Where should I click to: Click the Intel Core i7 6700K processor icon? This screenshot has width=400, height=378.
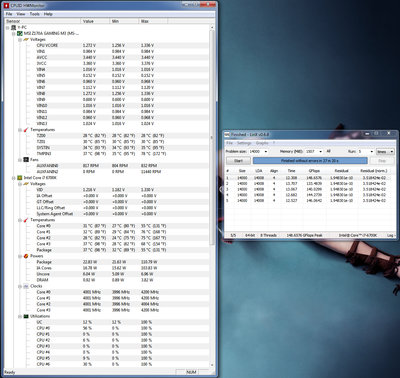coord(20,178)
